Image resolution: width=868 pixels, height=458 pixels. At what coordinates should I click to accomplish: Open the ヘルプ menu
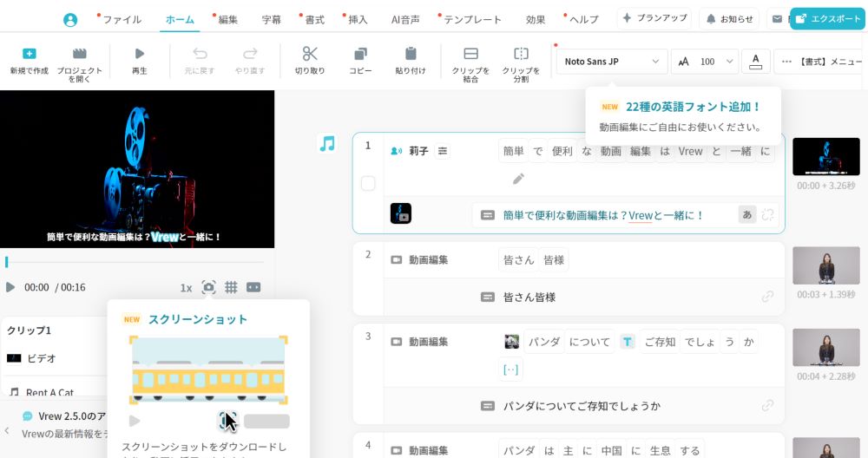pos(584,19)
